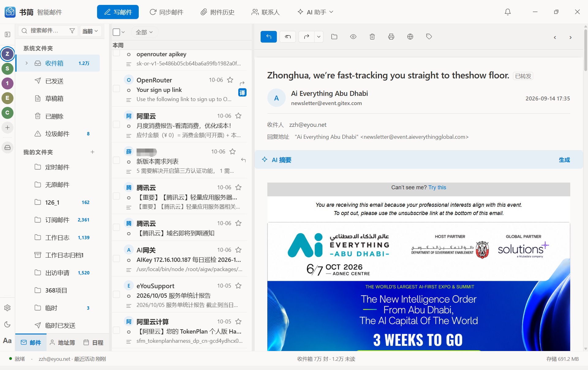The width and height of the screenshot is (588, 370).
Task: Click the 同步邮件 button
Action: point(166,12)
